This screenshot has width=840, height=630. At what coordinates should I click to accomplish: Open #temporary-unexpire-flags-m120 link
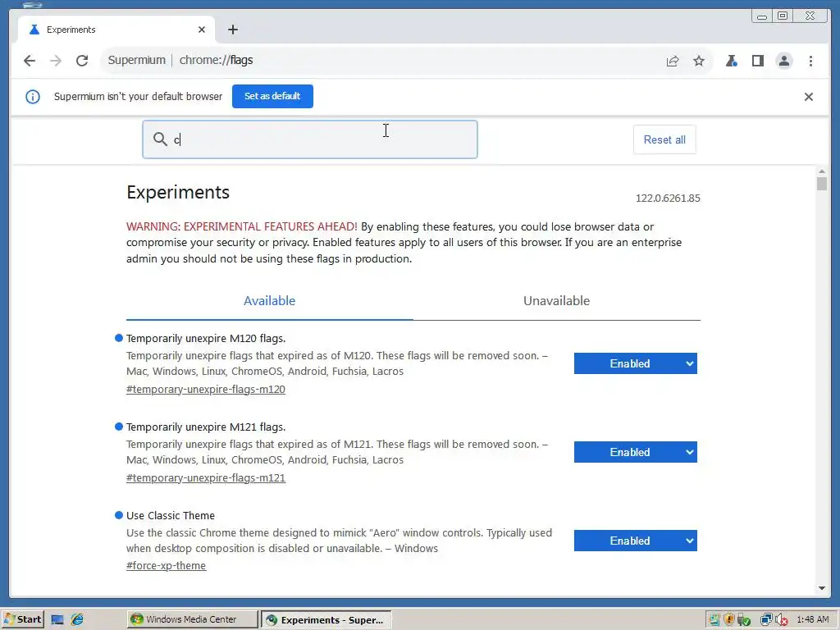[206, 390]
